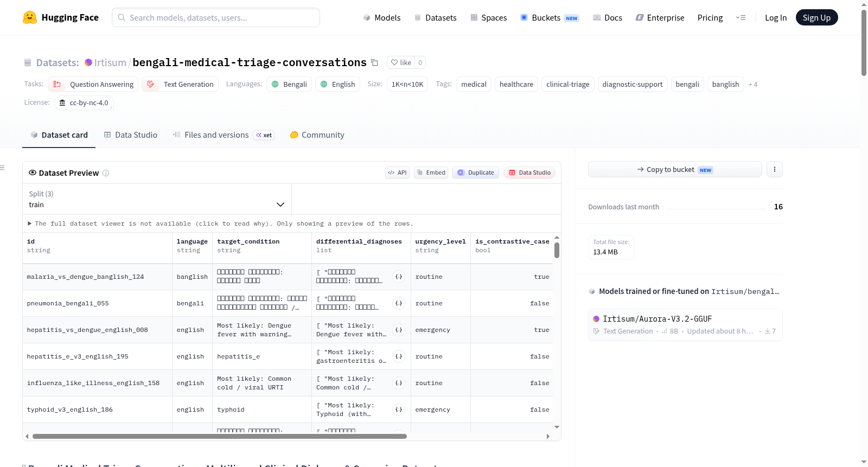868x467 pixels.
Task: Expand the full dataset viewer notice
Action: pyautogui.click(x=220, y=223)
